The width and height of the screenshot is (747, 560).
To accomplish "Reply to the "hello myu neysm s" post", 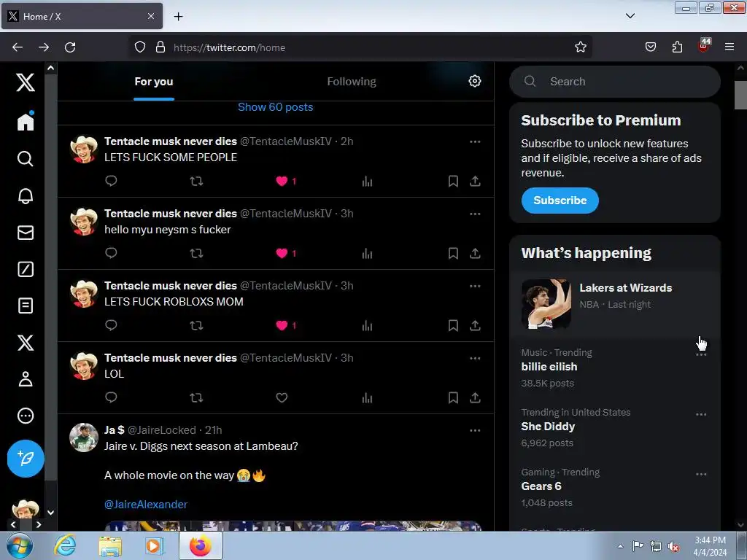I will tap(111, 253).
